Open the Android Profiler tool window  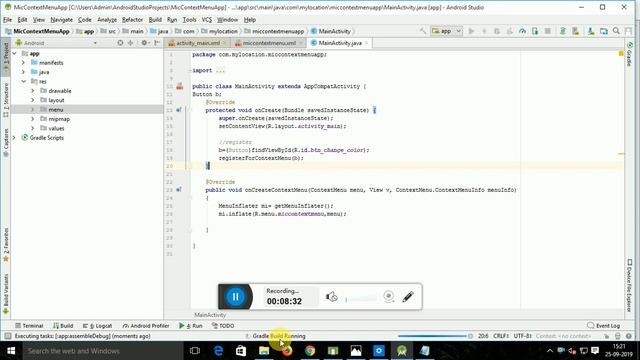146,326
